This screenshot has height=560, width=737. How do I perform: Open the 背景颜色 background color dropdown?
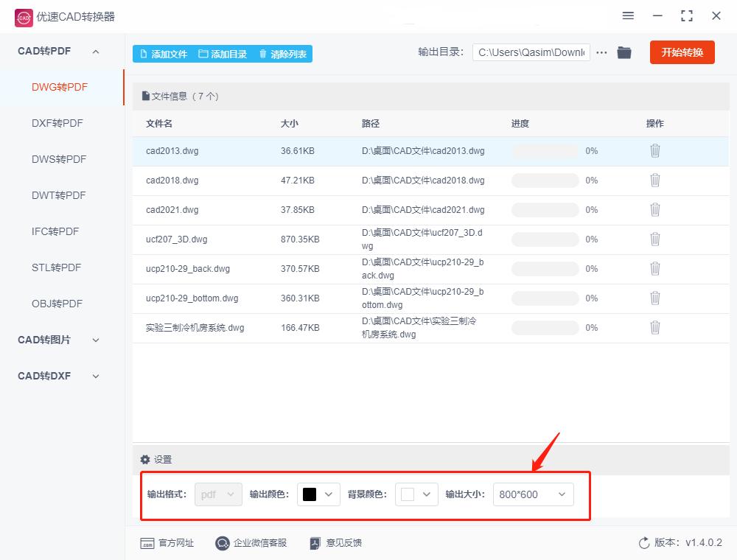(416, 494)
